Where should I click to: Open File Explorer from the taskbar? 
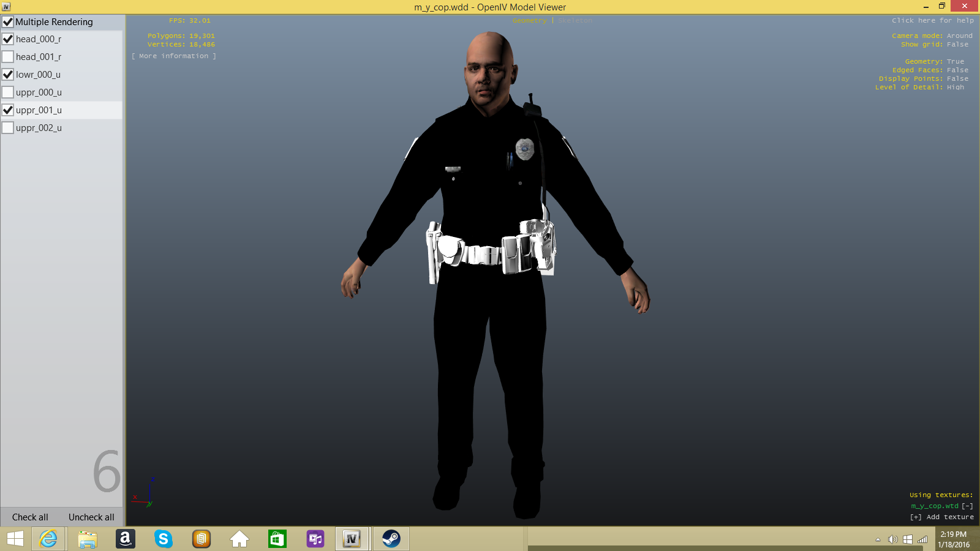point(88,539)
